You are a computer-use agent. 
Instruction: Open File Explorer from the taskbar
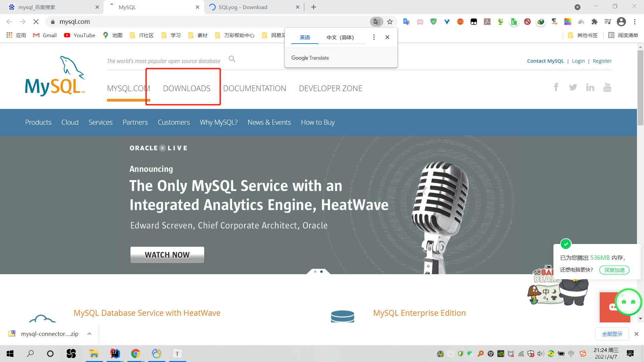coord(94,354)
